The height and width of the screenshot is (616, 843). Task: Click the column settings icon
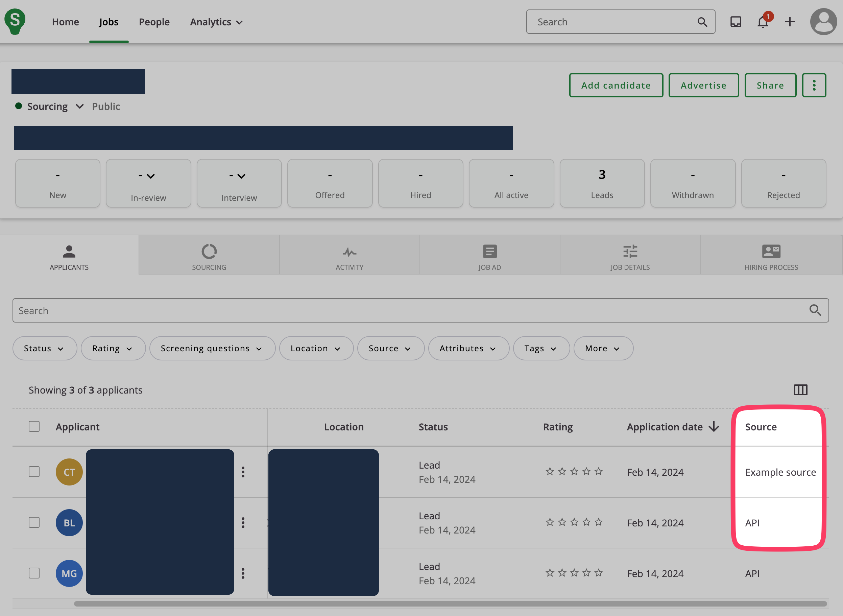pos(800,390)
